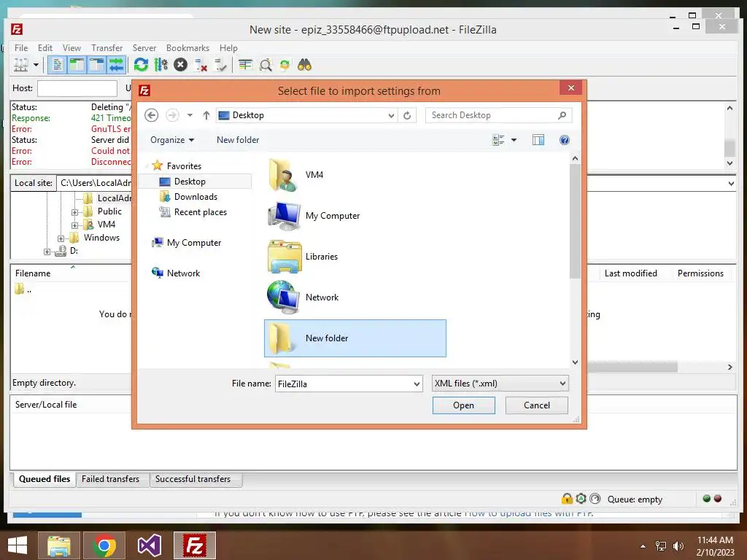Click the Windows Start button
Viewport: 747px width, 560px height.
(x=18, y=545)
